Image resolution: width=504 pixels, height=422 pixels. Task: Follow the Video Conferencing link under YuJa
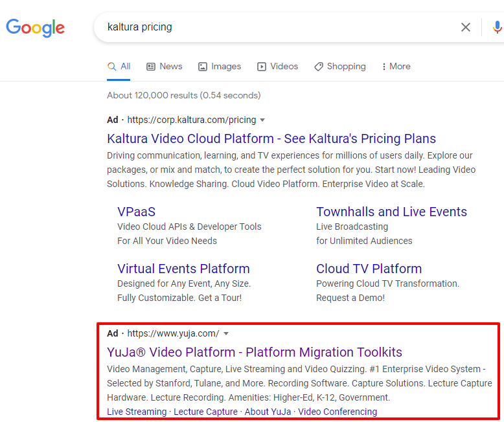click(338, 412)
